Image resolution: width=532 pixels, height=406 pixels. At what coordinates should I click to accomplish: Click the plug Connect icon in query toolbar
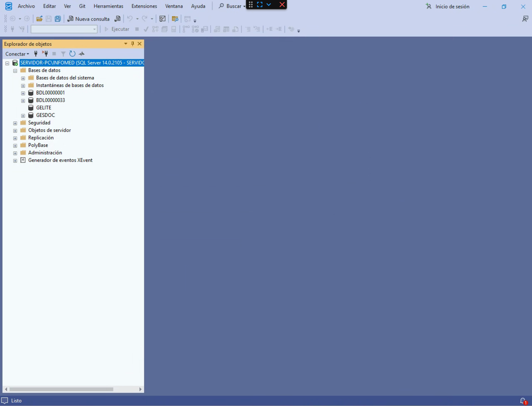(x=13, y=29)
